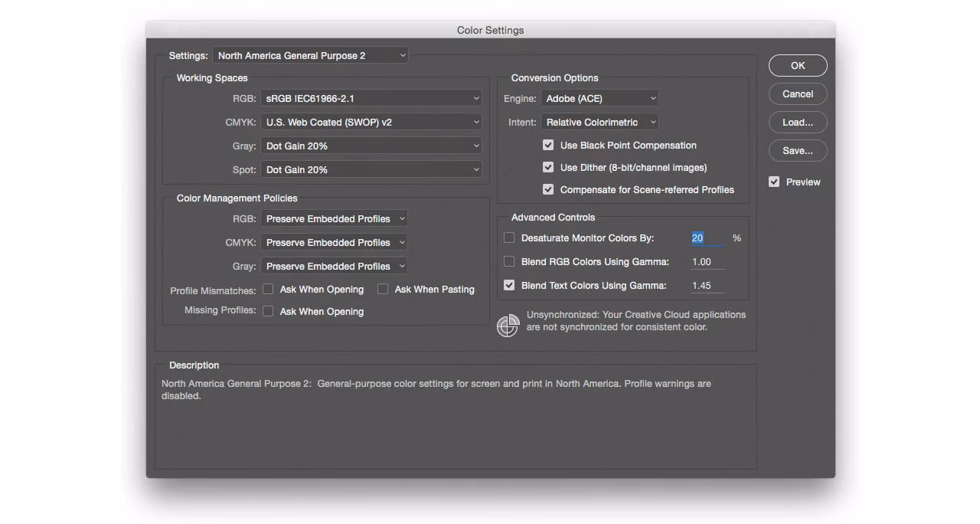Open the Intent dropdown menu
The width and height of the screenshot is (980, 524).
coord(599,122)
